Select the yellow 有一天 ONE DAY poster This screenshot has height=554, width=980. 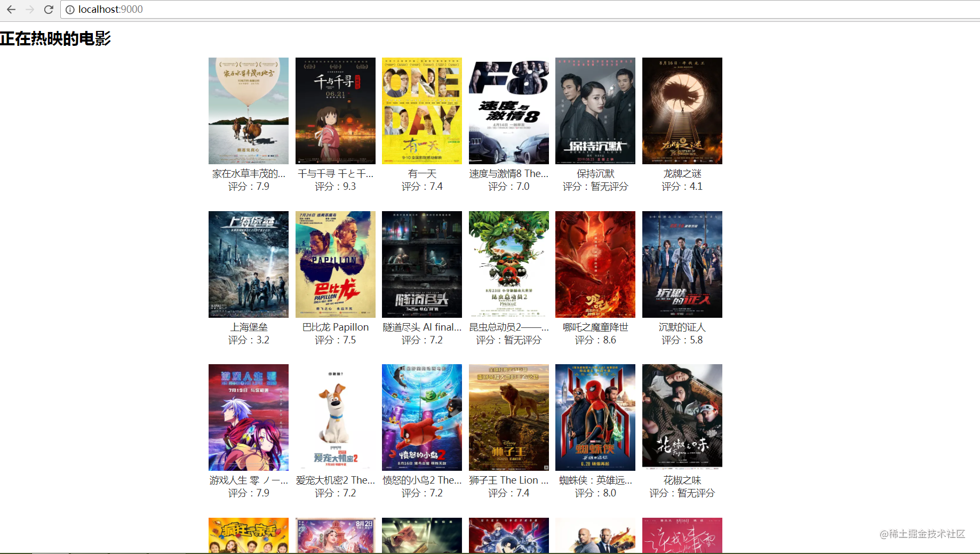pos(422,111)
